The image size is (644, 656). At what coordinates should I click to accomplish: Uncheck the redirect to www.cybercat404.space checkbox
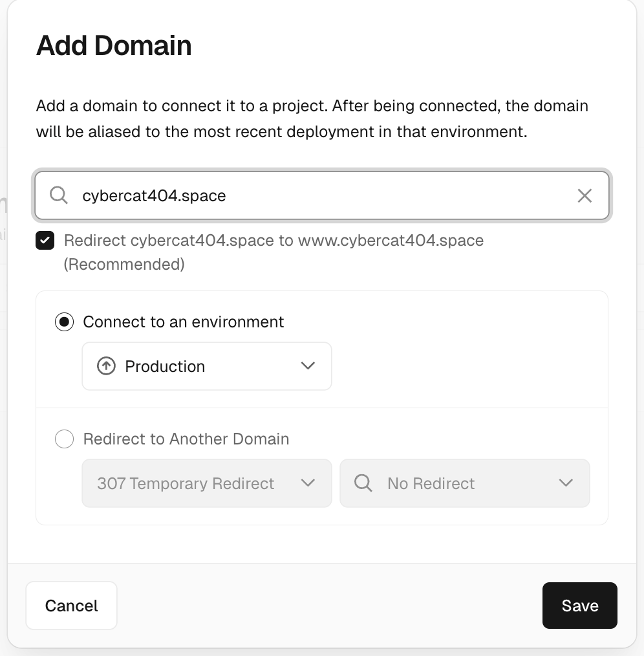pyautogui.click(x=45, y=241)
